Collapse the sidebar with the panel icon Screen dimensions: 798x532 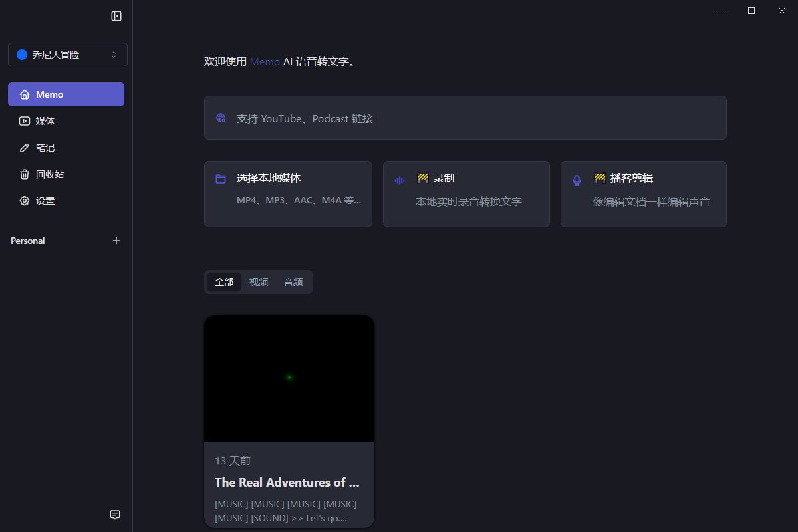point(116,16)
